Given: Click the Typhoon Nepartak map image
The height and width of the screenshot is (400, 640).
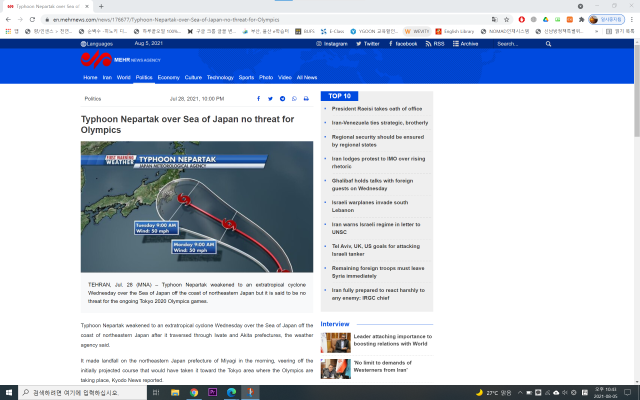Looking at the screenshot, I should click(197, 208).
